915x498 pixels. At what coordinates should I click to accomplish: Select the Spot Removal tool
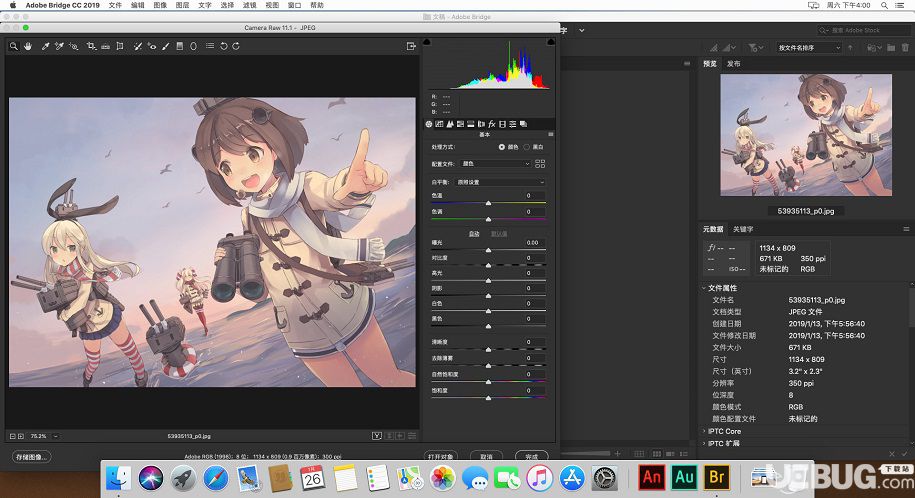pos(138,46)
